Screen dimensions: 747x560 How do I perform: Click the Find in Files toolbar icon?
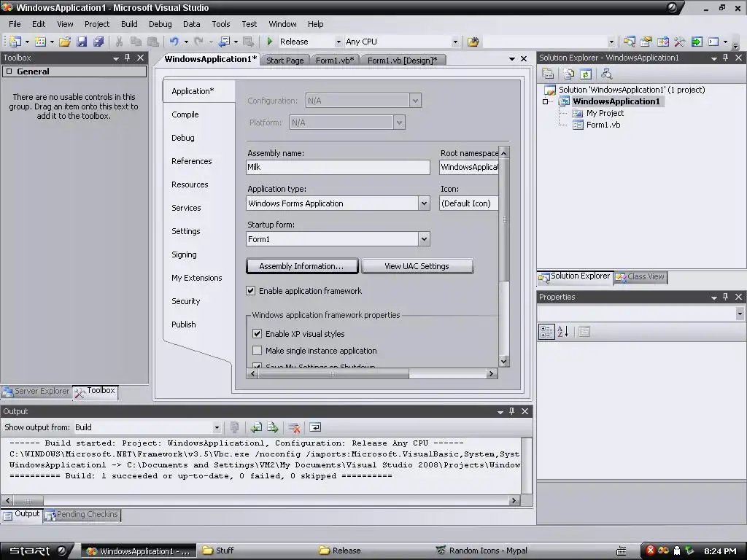473,42
